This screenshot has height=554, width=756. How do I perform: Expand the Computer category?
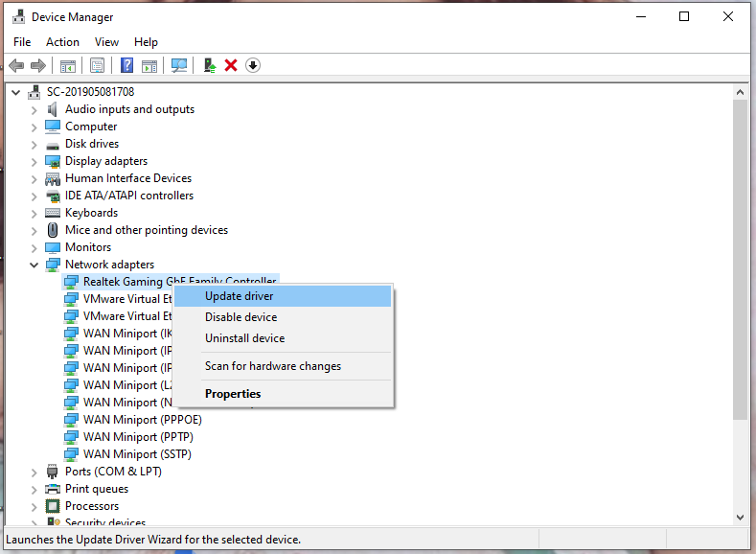[34, 127]
